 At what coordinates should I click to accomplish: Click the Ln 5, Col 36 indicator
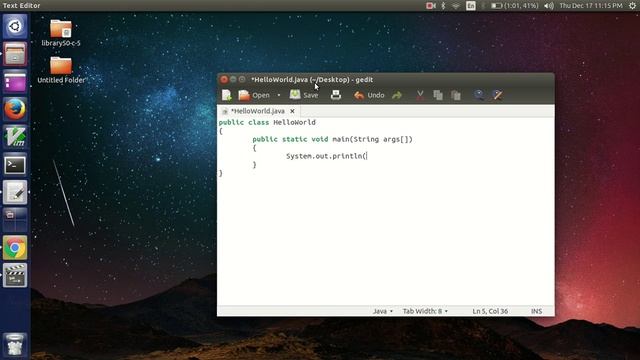pyautogui.click(x=490, y=311)
